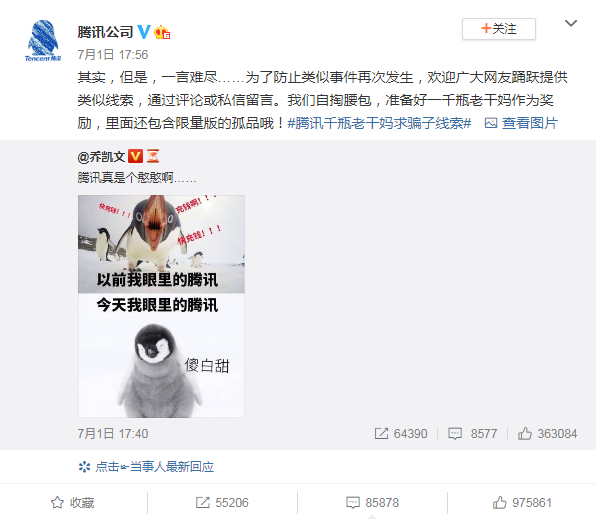
Task: Click the crown membership badge icon
Action: (x=162, y=32)
